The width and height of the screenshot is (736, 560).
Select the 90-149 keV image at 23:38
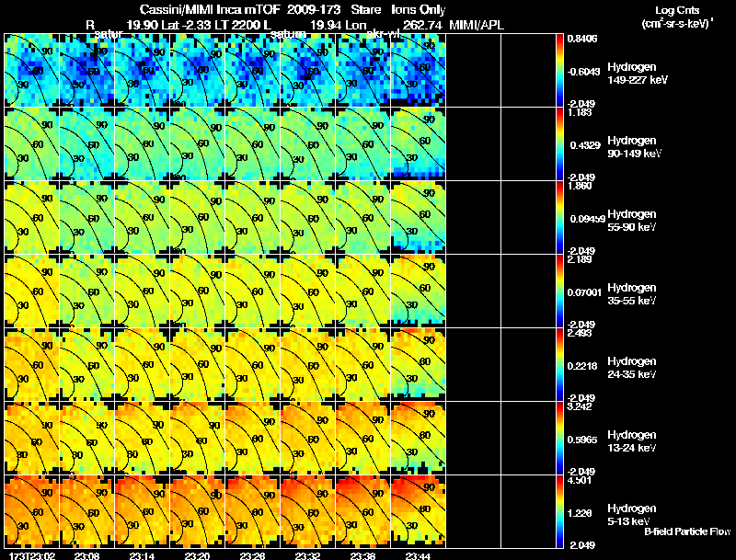[x=362, y=144]
